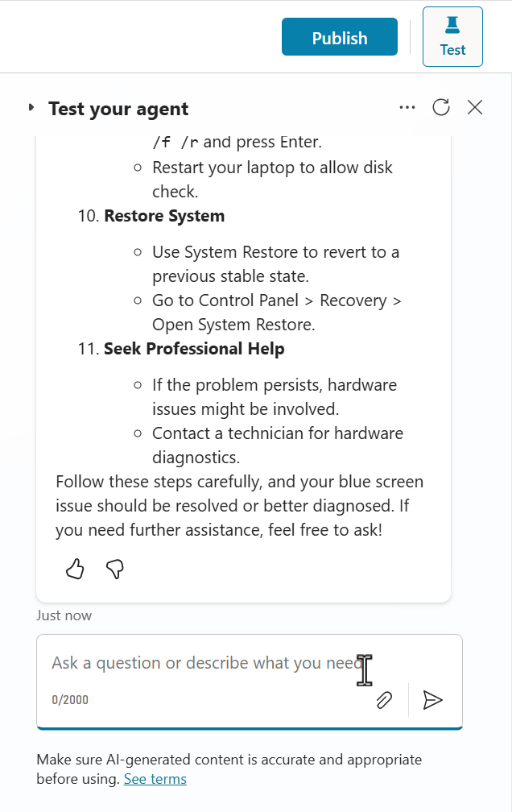
Task: Click the Just now timestamp
Action: coord(64,615)
